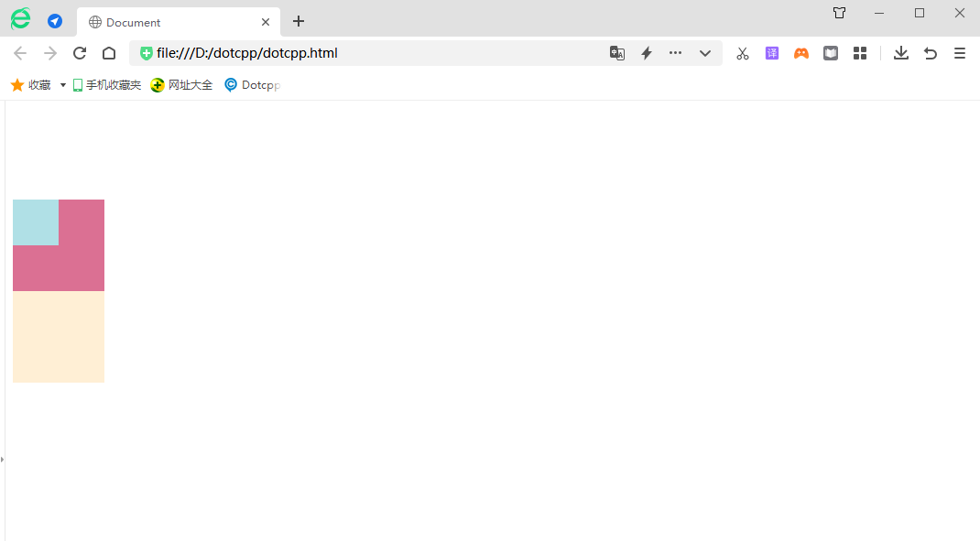Click the undo closed tab arrow icon

tap(931, 53)
